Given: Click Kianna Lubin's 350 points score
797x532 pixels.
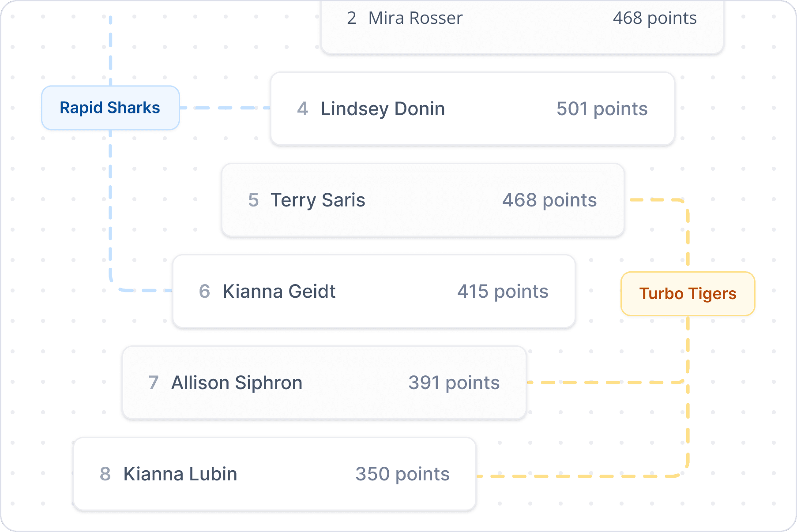Looking at the screenshot, I should [x=402, y=474].
